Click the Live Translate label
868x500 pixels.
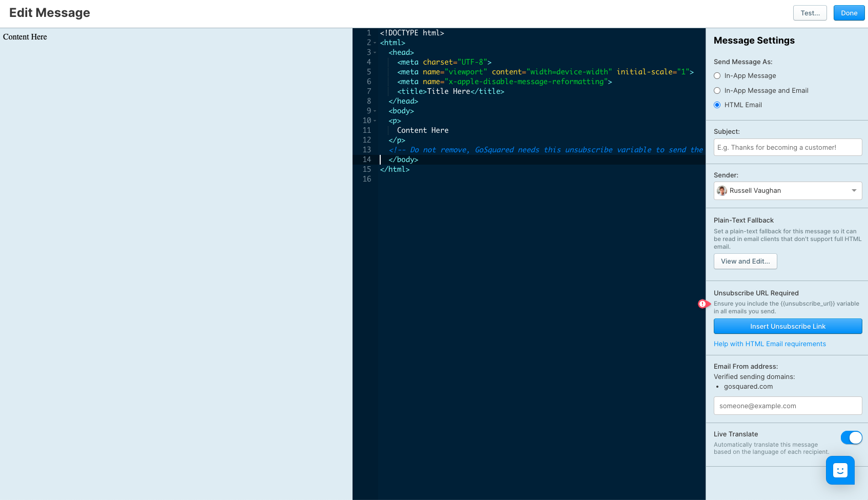(x=736, y=434)
